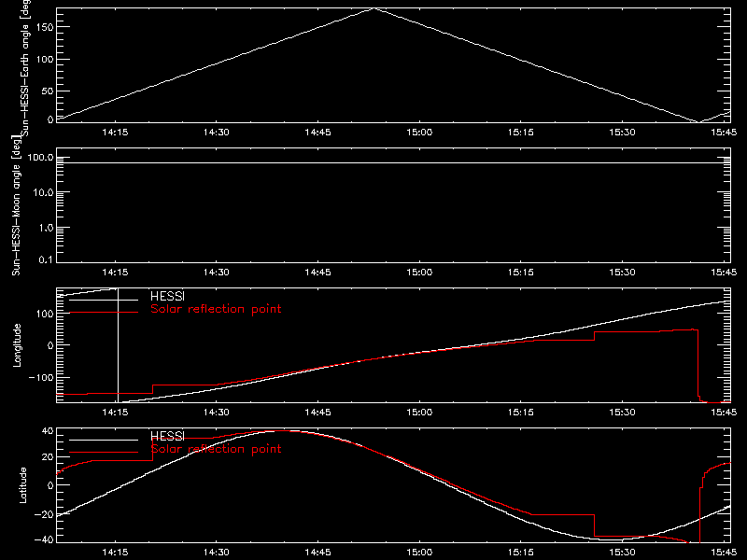This screenshot has width=747, height=560.
Task: Click the 100 tick on Earth angle axis
Action: 45,60
